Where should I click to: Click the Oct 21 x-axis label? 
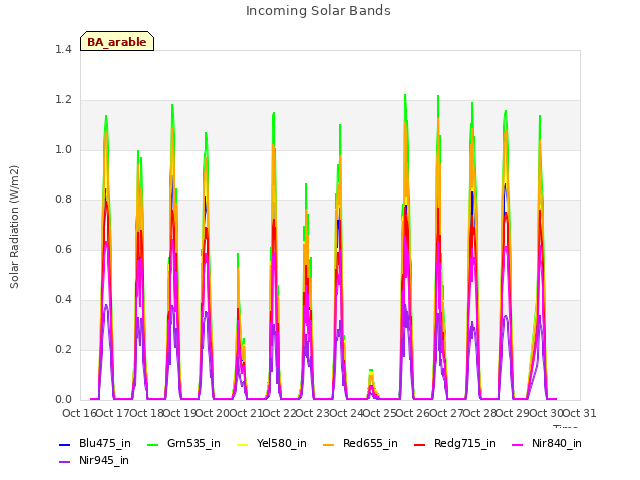click(246, 413)
